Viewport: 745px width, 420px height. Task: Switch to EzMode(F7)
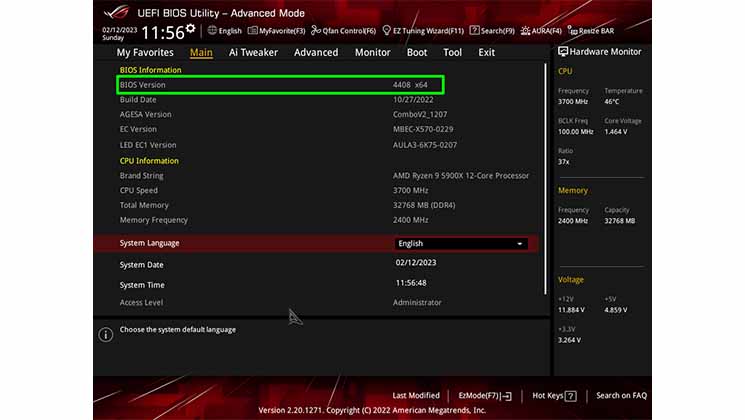pos(485,396)
